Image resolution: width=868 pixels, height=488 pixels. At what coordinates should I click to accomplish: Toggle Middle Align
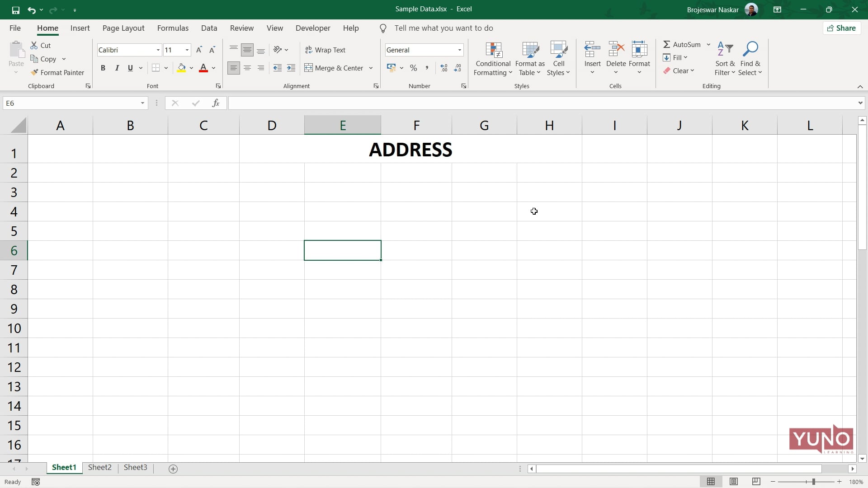[247, 50]
